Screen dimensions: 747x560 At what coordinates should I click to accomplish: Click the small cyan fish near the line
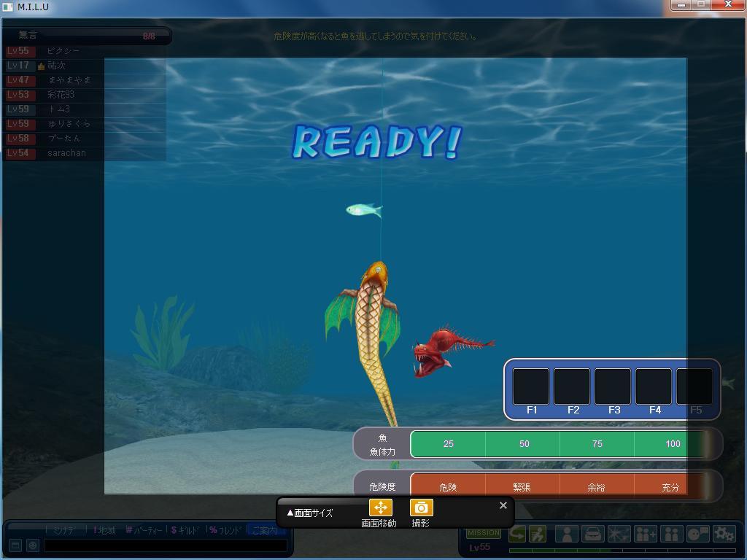363,209
